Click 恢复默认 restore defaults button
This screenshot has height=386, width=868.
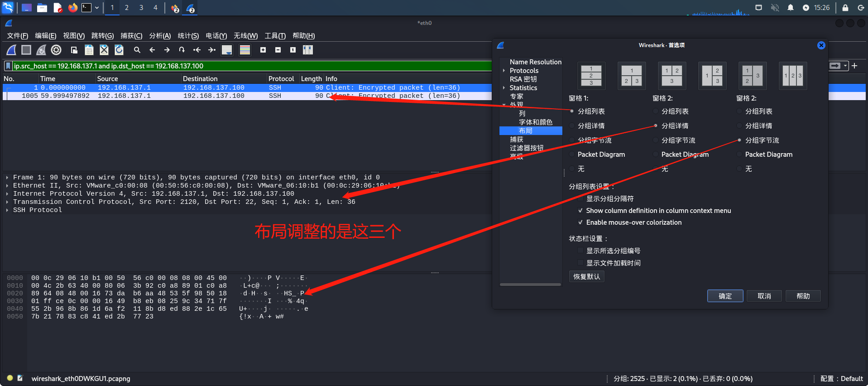pos(586,276)
